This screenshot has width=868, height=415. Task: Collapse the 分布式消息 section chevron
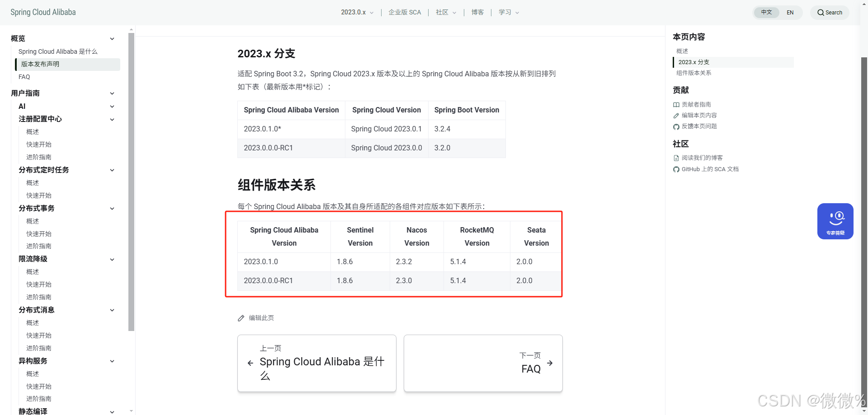pyautogui.click(x=112, y=310)
